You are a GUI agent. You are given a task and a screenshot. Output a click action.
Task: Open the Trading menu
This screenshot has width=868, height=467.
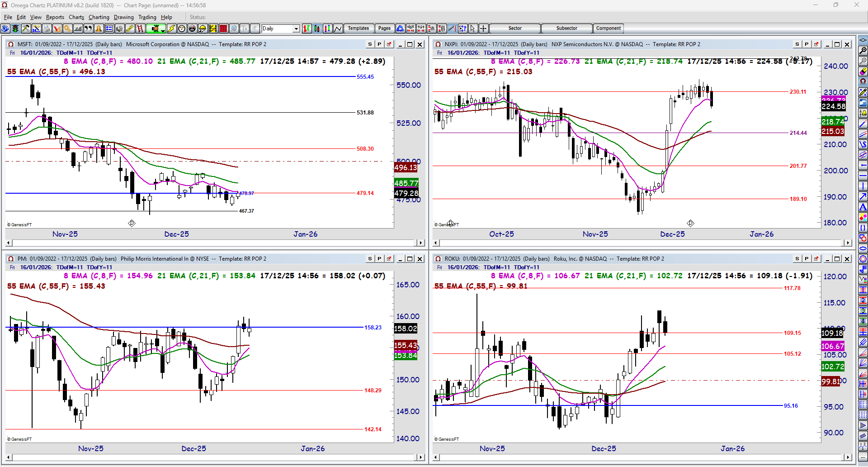[147, 17]
